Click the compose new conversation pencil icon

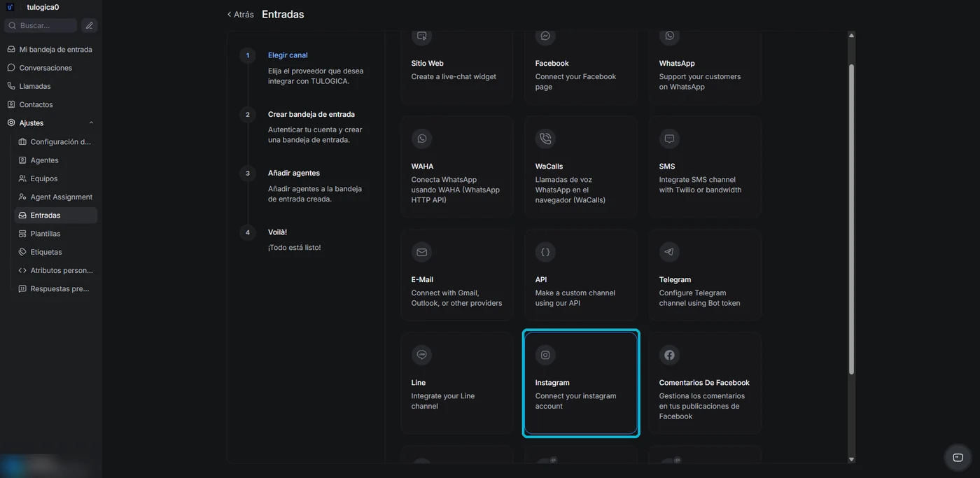pos(89,25)
